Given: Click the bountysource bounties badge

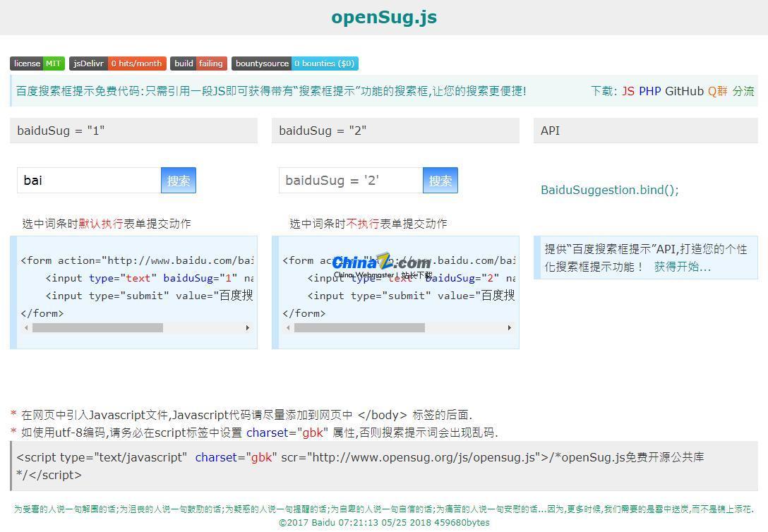Looking at the screenshot, I should (294, 63).
